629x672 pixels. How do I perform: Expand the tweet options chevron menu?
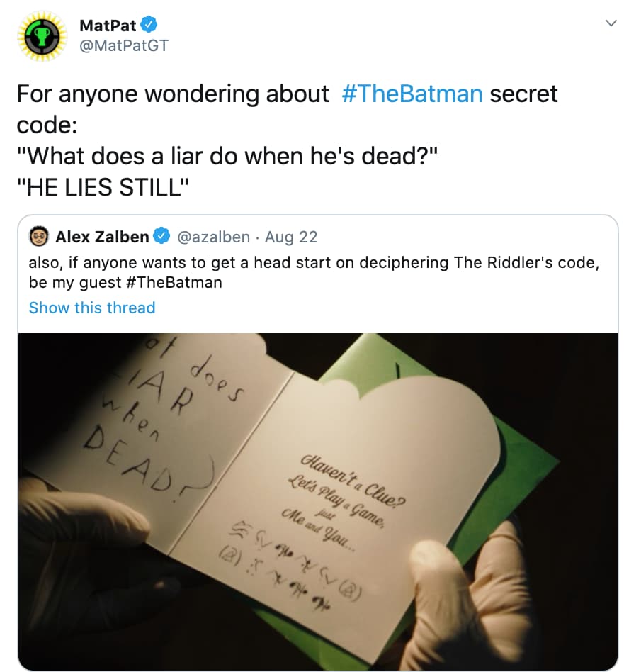click(x=611, y=23)
